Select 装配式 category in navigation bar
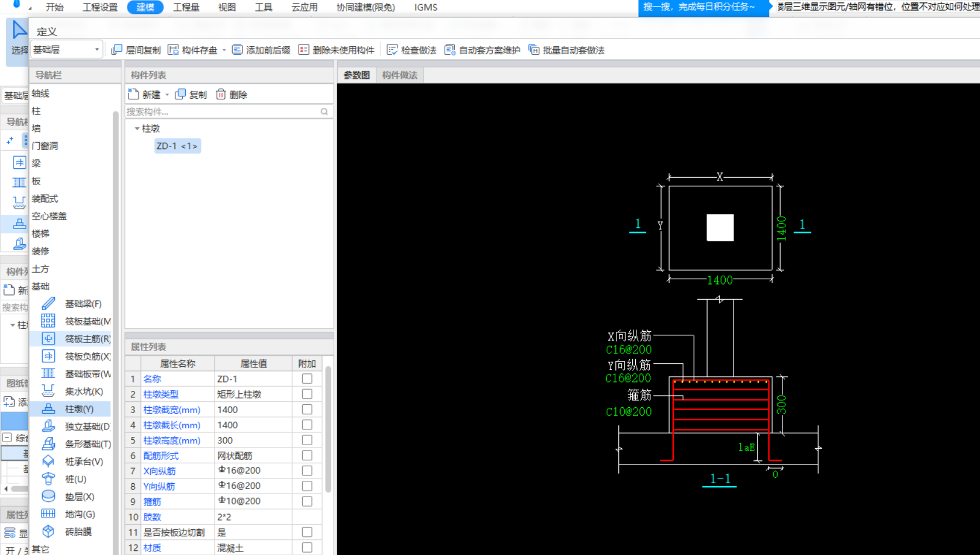The image size is (980, 555). (45, 199)
